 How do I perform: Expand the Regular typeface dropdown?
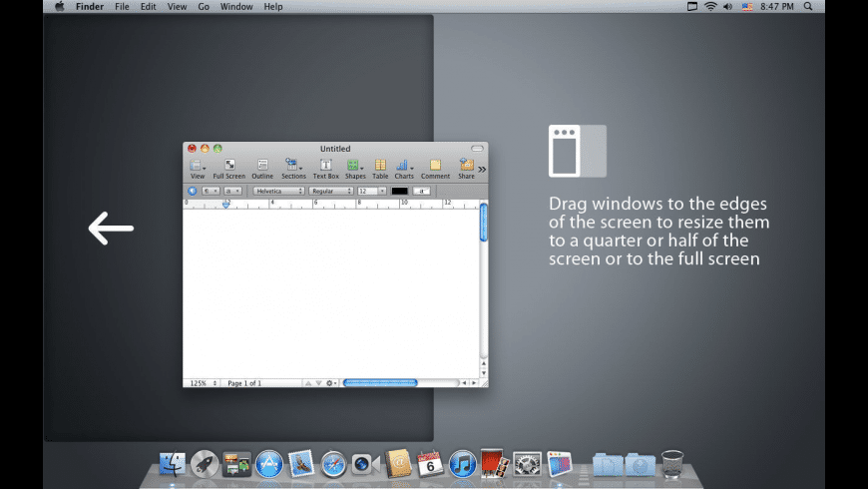pos(331,191)
